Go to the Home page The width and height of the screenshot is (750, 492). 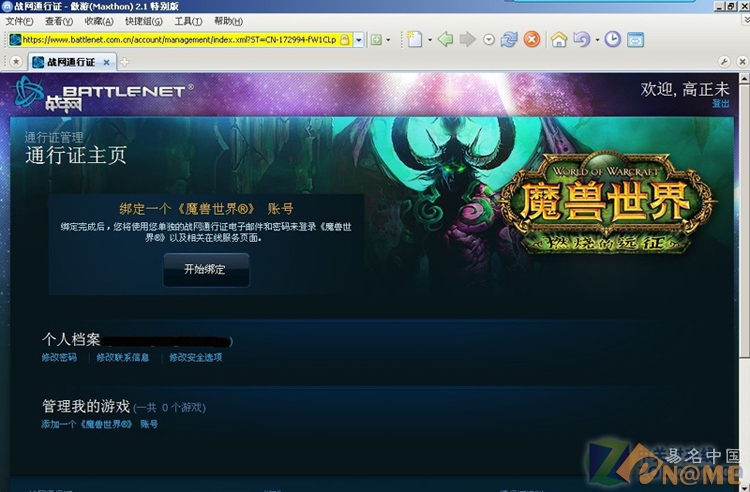click(559, 39)
